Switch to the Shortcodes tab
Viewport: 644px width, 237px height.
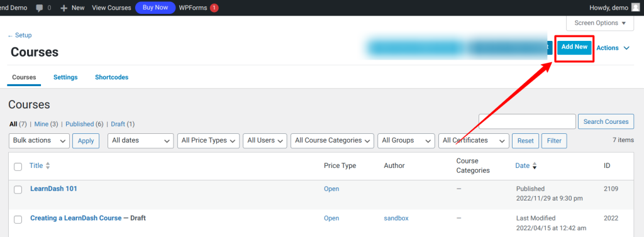[112, 77]
